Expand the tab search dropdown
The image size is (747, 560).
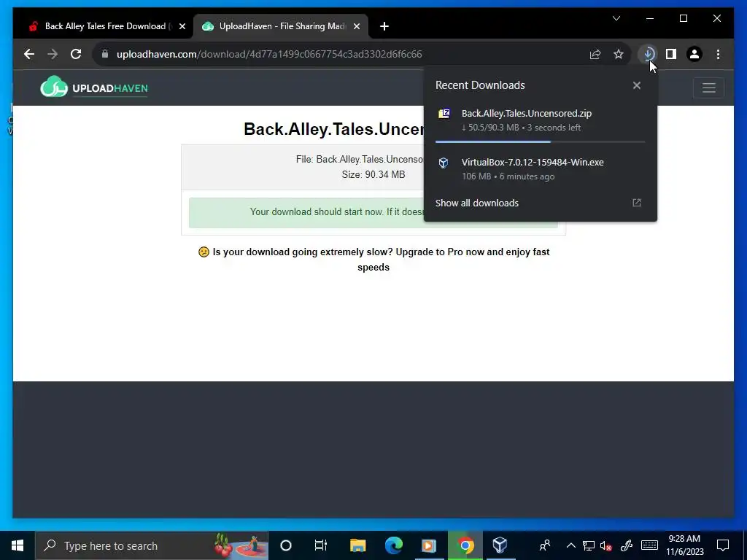(616, 18)
